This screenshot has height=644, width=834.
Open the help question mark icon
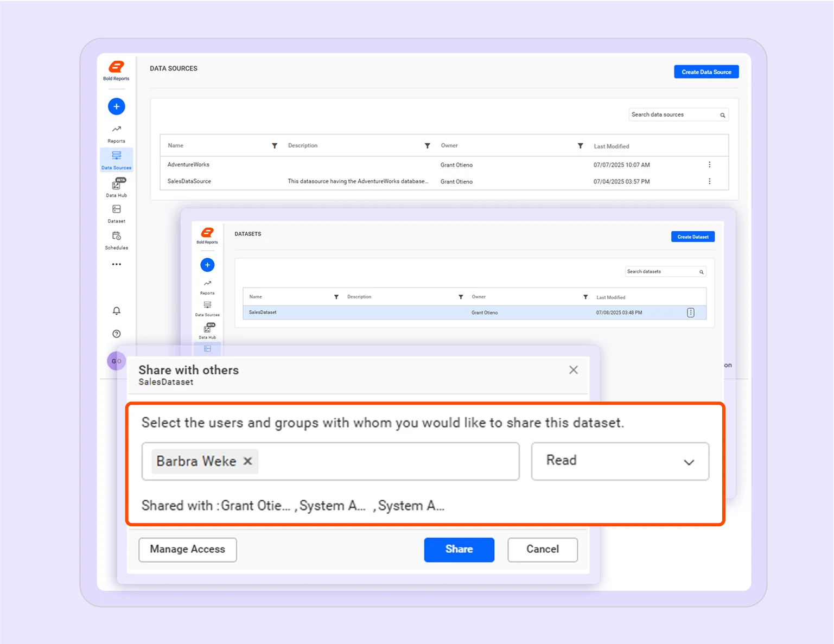point(116,334)
